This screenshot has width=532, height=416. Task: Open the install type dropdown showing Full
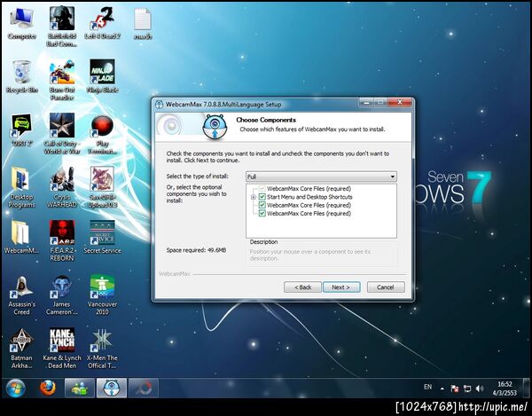tap(321, 177)
